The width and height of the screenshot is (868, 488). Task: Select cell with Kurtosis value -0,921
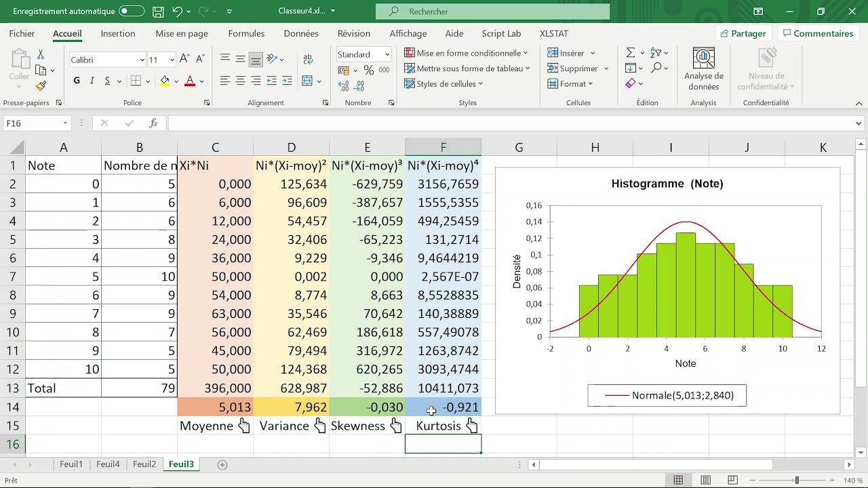(443, 407)
